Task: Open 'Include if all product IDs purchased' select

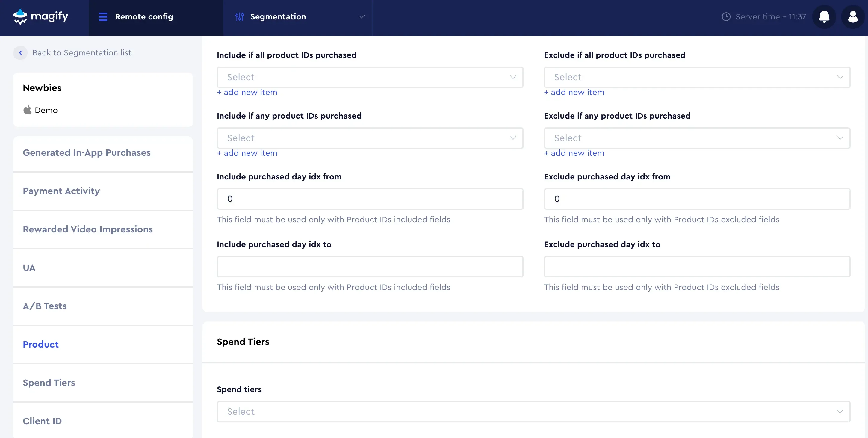Action: (370, 78)
